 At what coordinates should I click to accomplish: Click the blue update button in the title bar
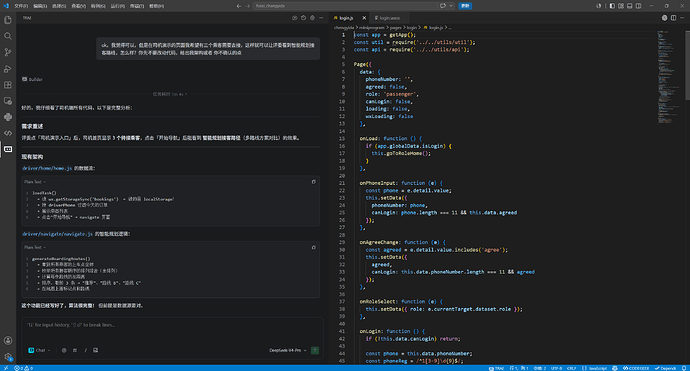point(465,6)
